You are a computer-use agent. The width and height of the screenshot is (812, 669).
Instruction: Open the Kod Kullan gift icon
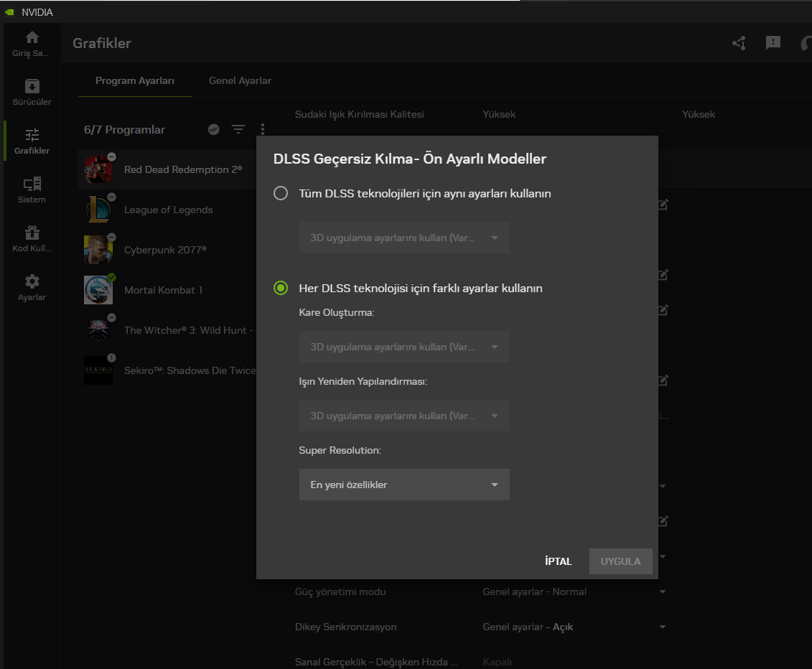[32, 233]
